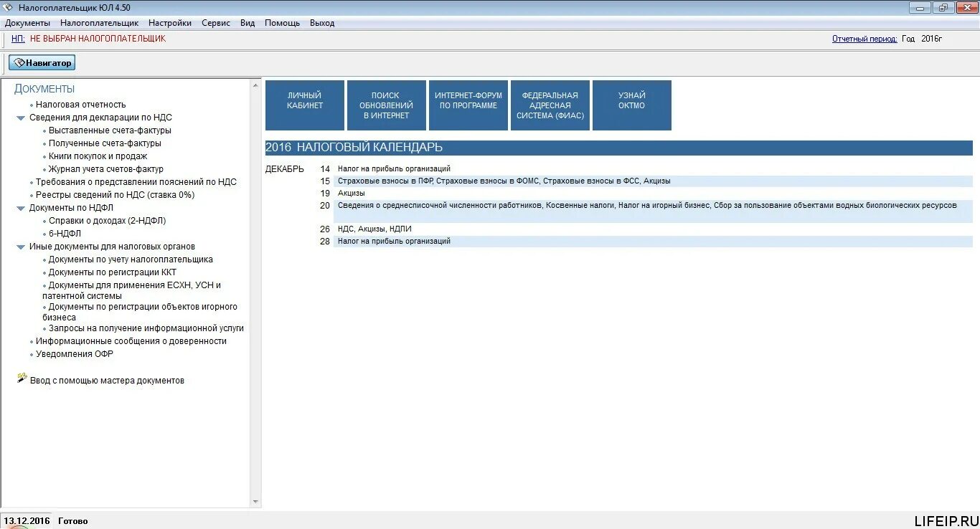Screen dimensions: 980x529
Task: Click the navigator panel scroll-up arrow
Action: (256, 85)
